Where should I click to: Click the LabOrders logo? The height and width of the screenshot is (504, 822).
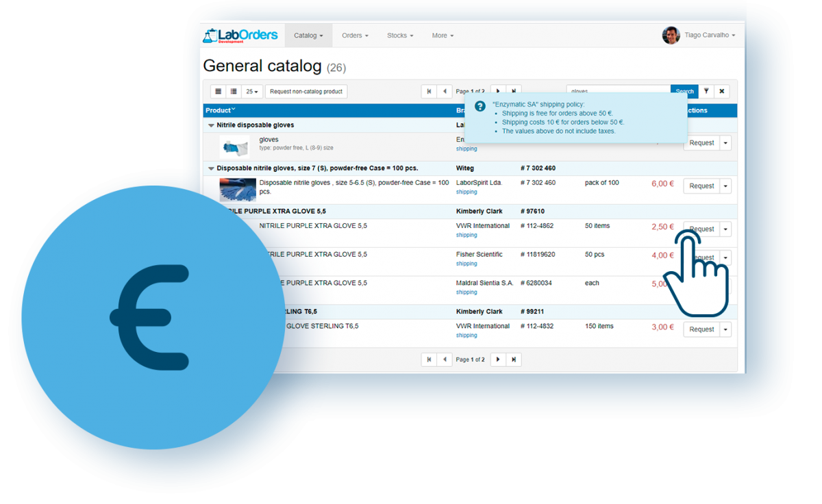(240, 36)
